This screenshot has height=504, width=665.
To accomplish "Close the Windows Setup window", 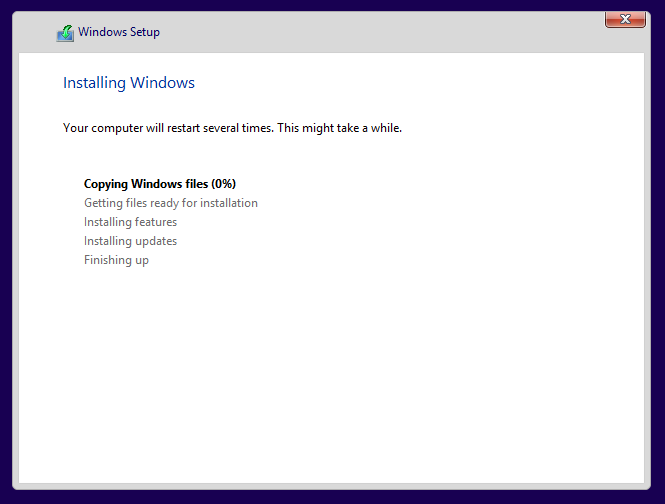I will (x=625, y=19).
